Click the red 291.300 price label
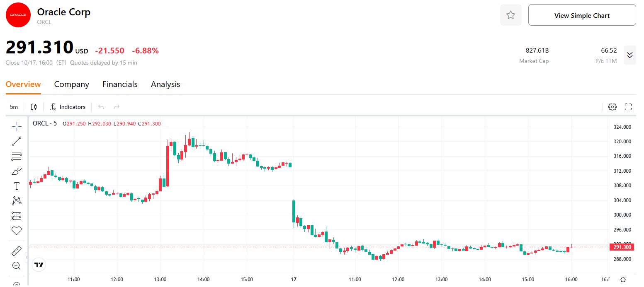The width and height of the screenshot is (644, 287). coord(622,246)
